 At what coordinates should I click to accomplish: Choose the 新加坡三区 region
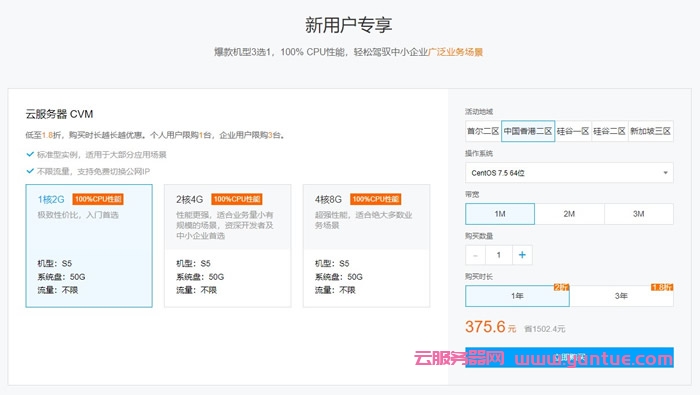651,131
